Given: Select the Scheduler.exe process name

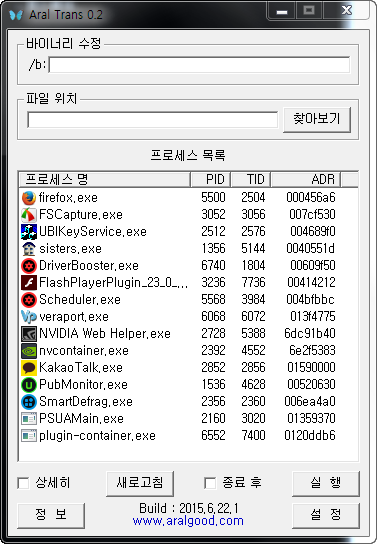Looking at the screenshot, I should (80, 300).
